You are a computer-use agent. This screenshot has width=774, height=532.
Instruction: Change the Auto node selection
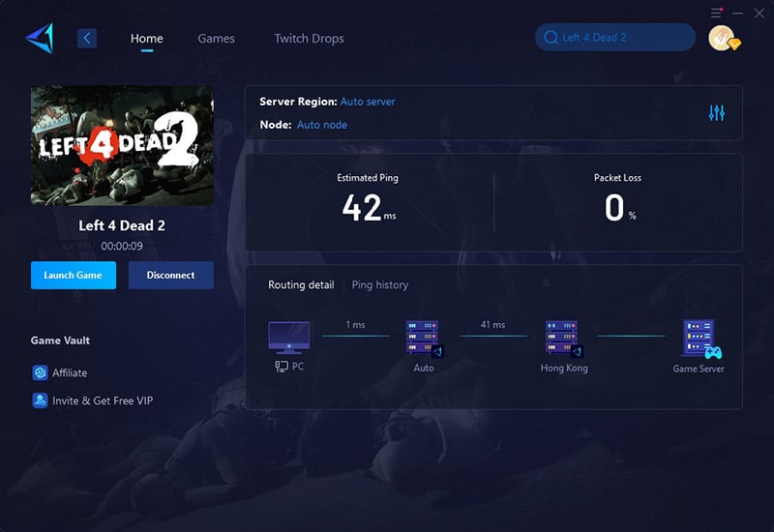321,125
